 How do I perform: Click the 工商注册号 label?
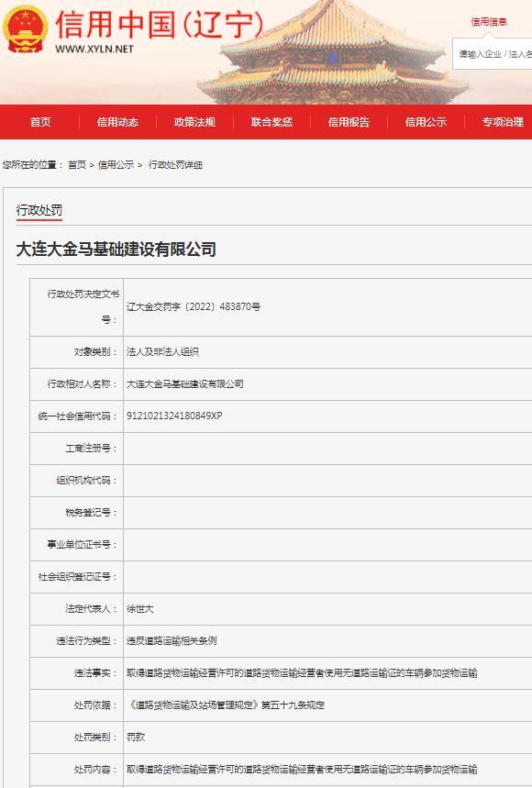tap(92, 449)
